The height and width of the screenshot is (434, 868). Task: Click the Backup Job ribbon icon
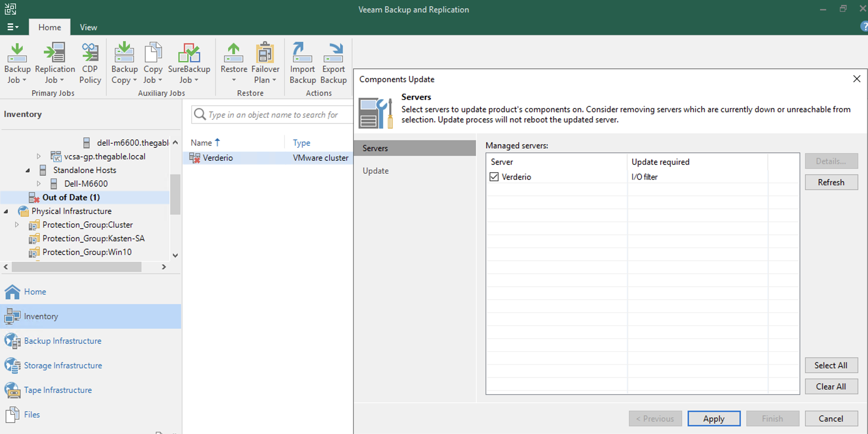[x=17, y=53]
